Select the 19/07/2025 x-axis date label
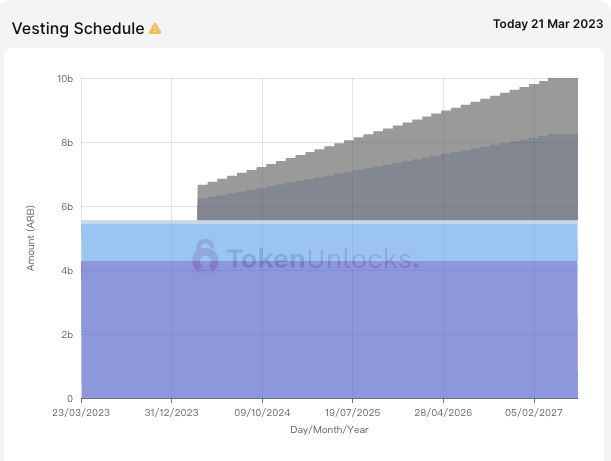This screenshot has width=611, height=461. 352,412
